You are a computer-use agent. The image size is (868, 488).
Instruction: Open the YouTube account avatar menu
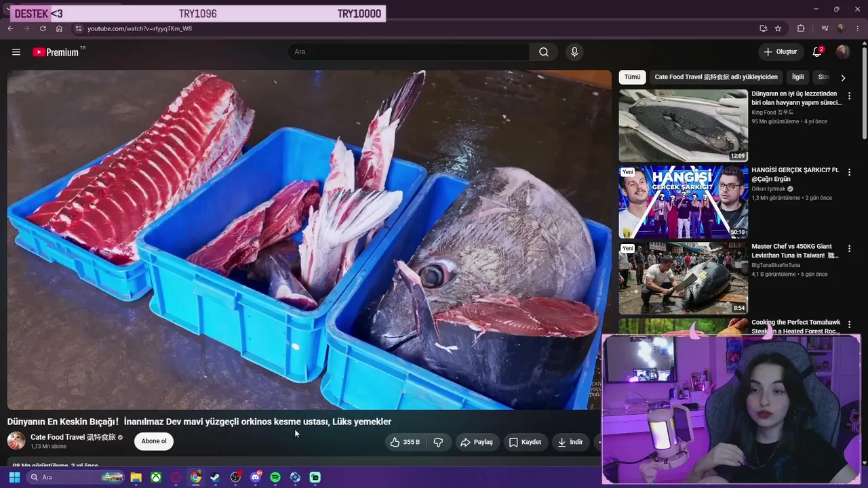(x=843, y=52)
